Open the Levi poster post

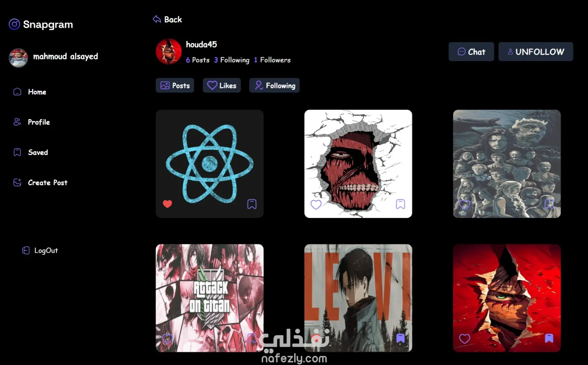(x=358, y=298)
